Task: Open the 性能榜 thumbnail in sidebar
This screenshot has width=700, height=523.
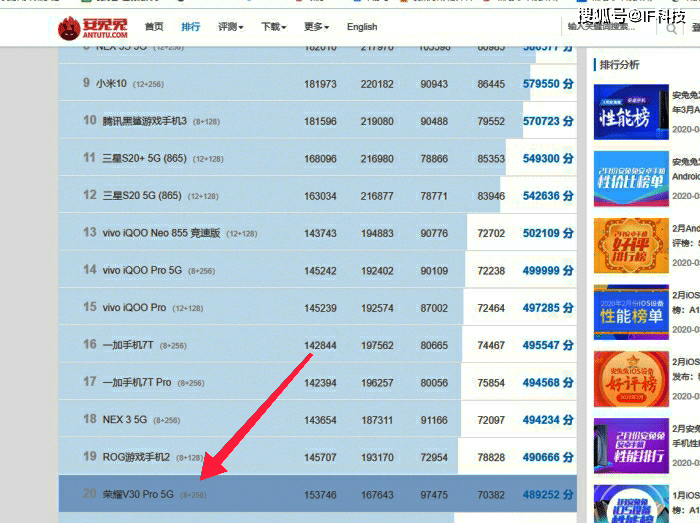Action: coord(631,112)
